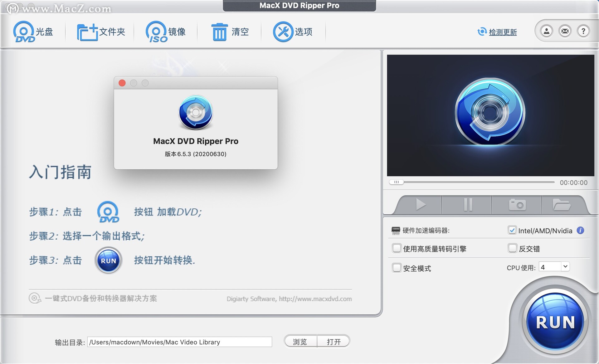Start preview with the play button
Screen dimensions: 599x364
[x=420, y=205]
